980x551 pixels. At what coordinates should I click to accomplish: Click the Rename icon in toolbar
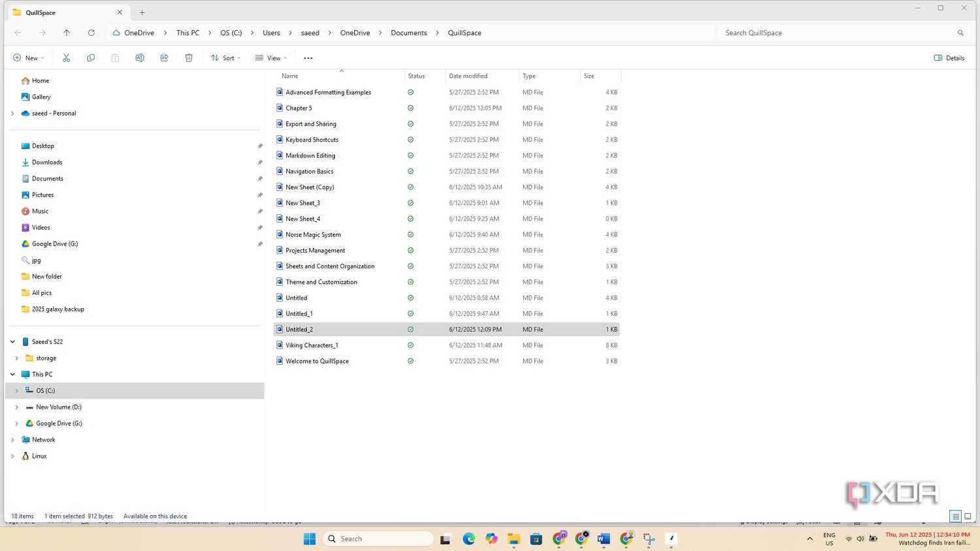coord(140,58)
